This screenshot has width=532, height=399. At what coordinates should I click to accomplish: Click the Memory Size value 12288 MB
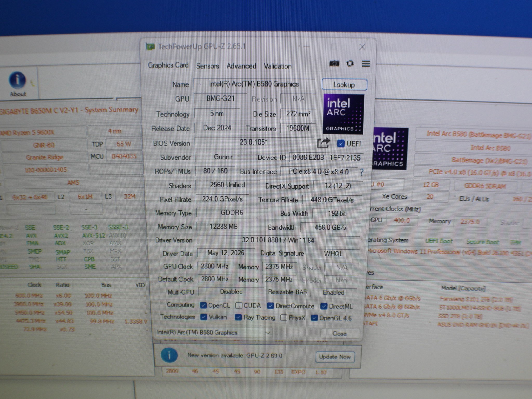coord(224,227)
